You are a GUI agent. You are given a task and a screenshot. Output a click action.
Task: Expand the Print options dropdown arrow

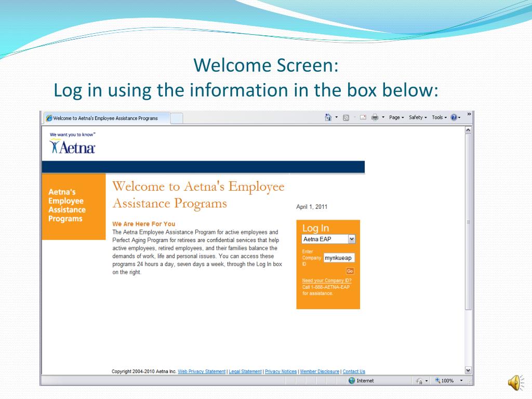pos(383,117)
